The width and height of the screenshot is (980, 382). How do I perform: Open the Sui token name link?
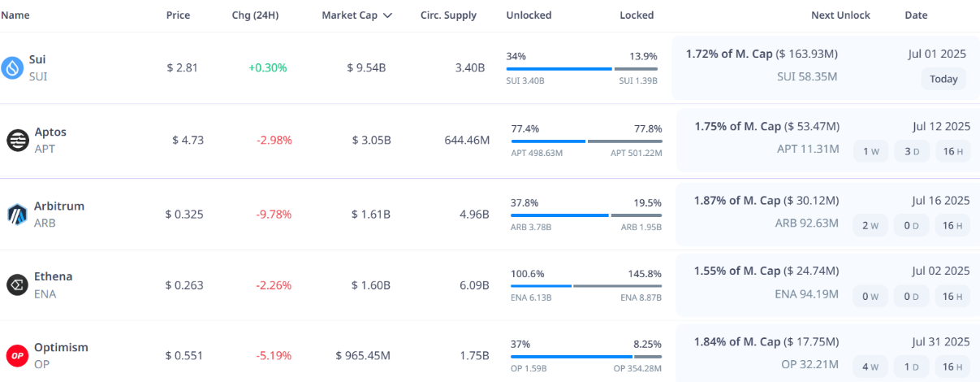coord(37,59)
